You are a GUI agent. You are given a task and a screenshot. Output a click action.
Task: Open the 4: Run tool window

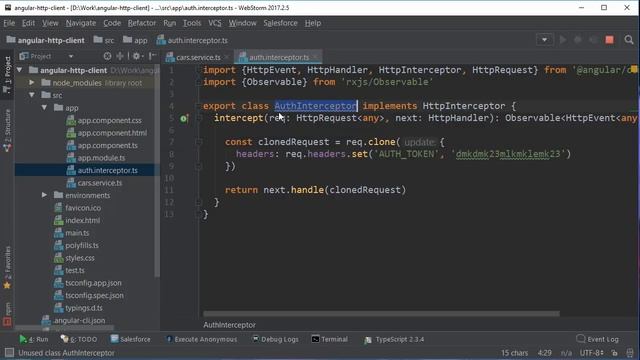33,339
